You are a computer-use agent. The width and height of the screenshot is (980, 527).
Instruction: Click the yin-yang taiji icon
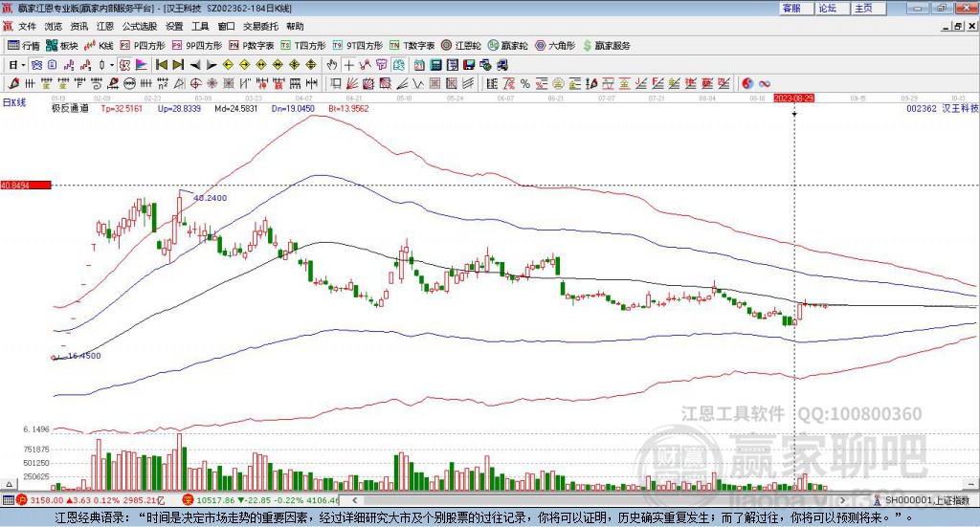[x=747, y=83]
